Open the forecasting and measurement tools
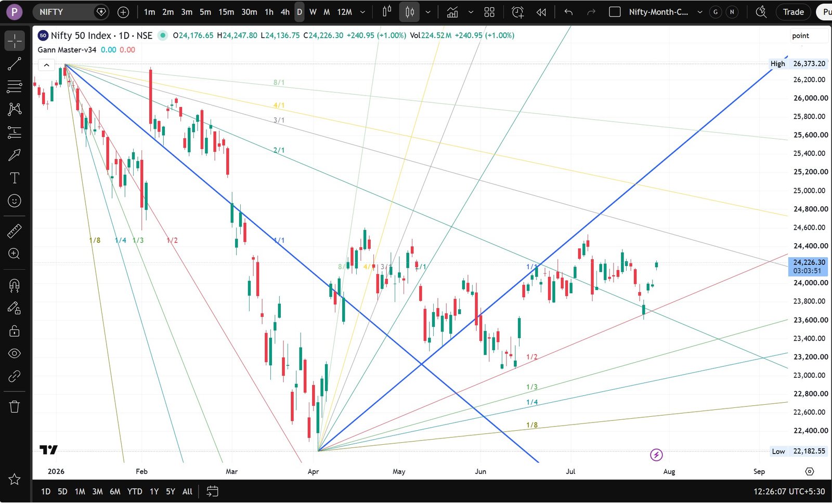Image resolution: width=832 pixels, height=504 pixels. click(x=15, y=132)
